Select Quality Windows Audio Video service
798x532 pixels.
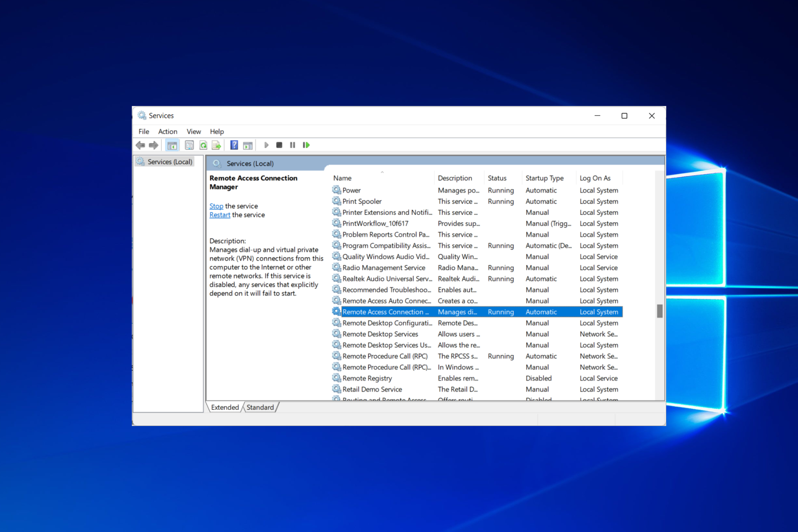(x=477, y=256)
